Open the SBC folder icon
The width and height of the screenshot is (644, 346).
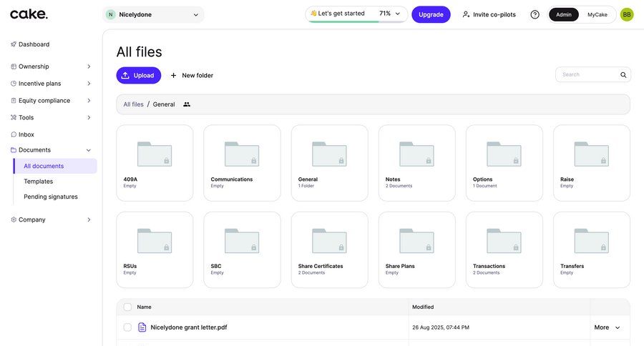point(242,241)
